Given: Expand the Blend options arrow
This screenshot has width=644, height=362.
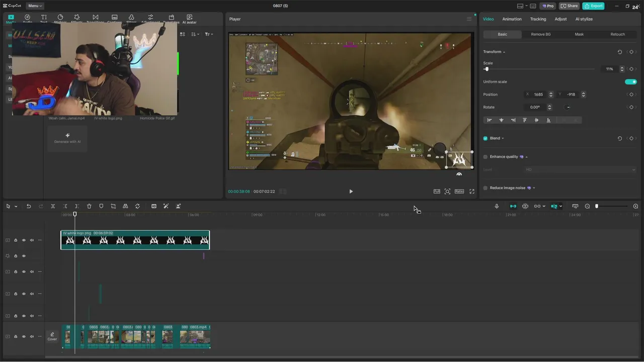Looking at the screenshot, I should click(503, 138).
